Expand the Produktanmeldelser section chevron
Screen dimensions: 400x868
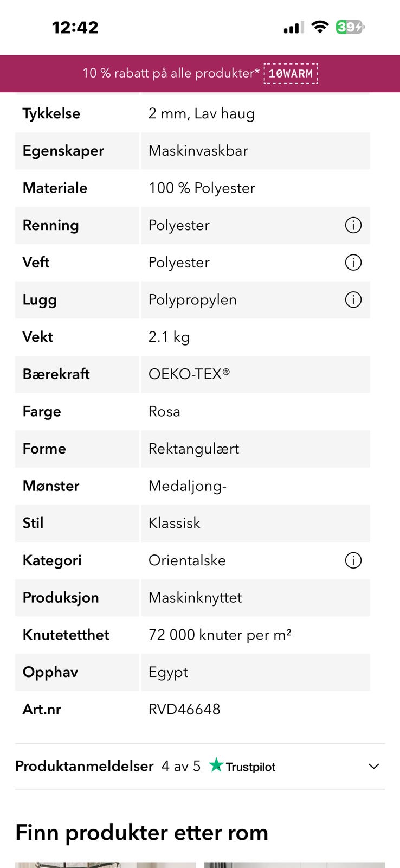pyautogui.click(x=373, y=766)
